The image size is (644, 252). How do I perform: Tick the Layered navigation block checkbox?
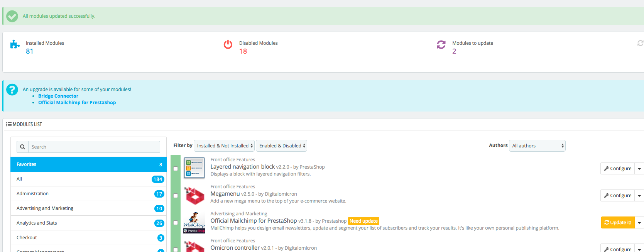(176, 169)
